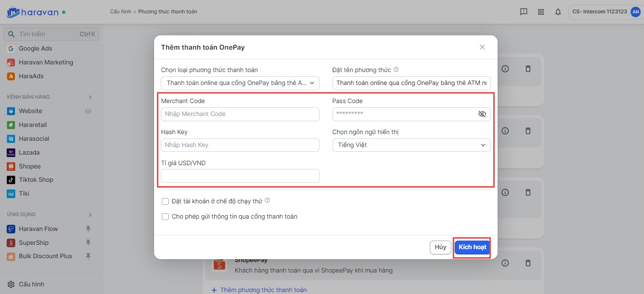Click the ShopeePay trash delete icon
This screenshot has width=644, height=294.
(528, 263)
